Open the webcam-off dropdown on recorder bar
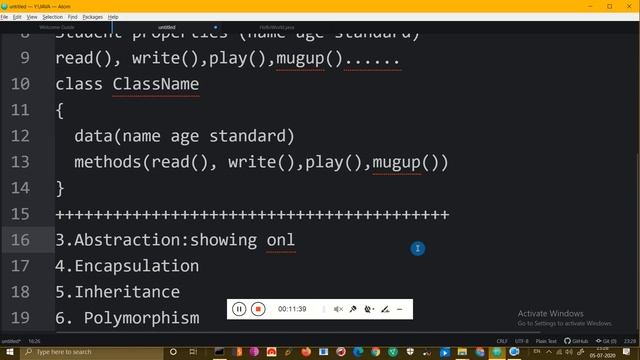640x360 pixels. (x=369, y=309)
